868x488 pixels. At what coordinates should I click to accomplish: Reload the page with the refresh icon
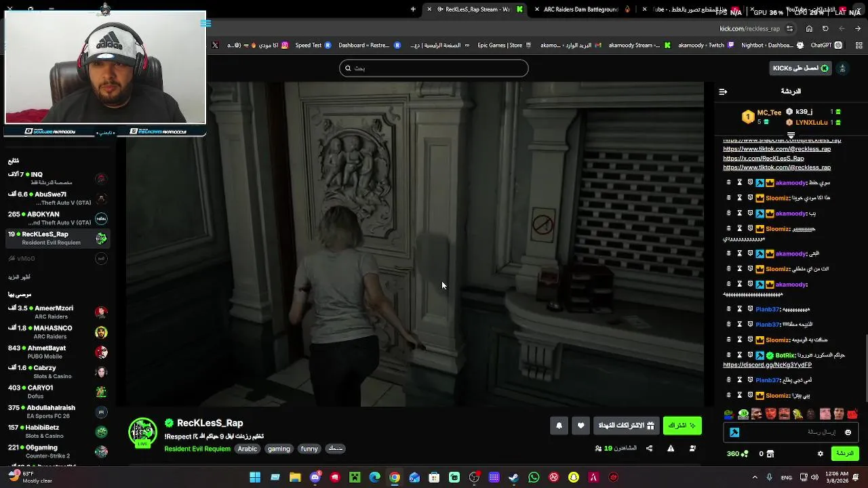825,28
